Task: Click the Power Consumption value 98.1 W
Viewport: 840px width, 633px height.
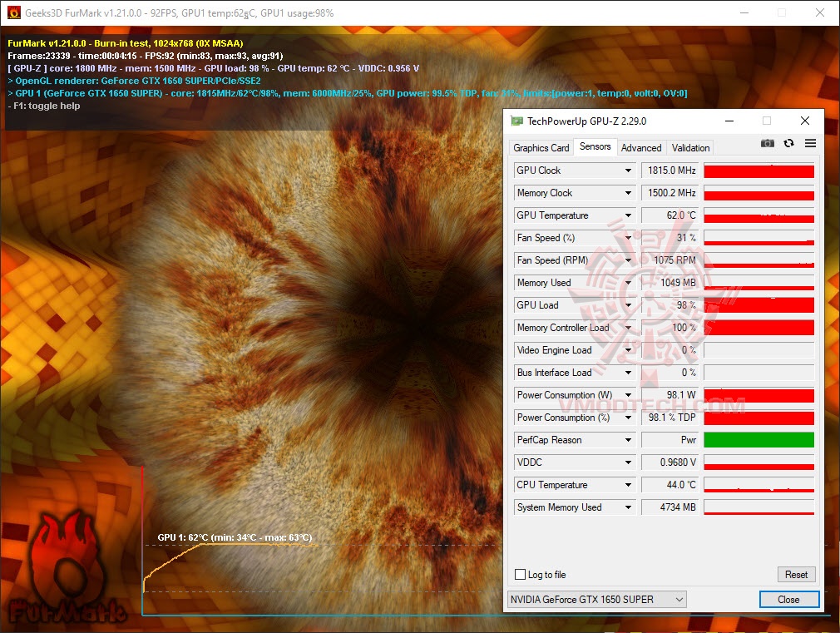Action: tap(670, 395)
